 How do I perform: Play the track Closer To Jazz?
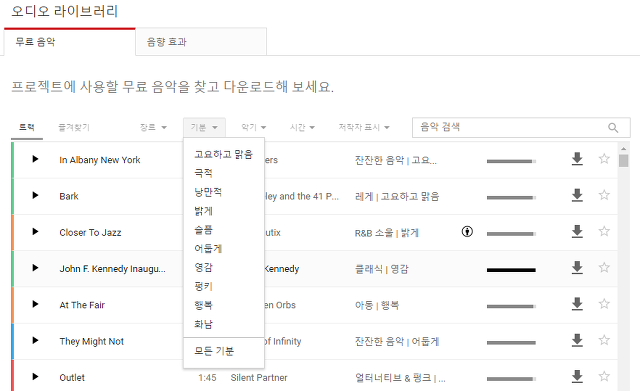tap(35, 231)
